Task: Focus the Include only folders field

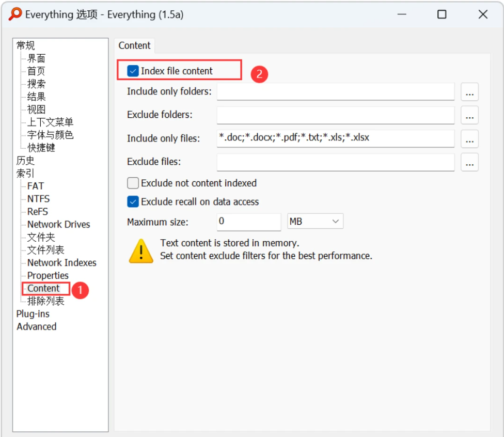Action: (336, 91)
